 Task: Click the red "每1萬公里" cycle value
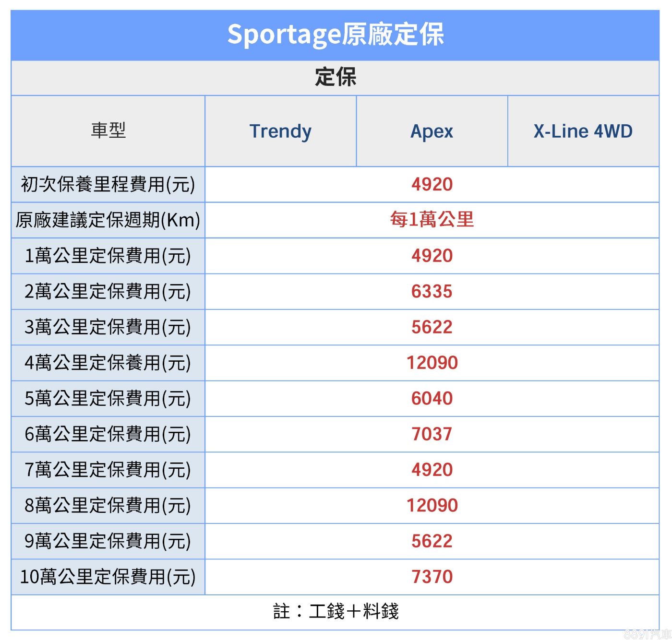(x=432, y=220)
